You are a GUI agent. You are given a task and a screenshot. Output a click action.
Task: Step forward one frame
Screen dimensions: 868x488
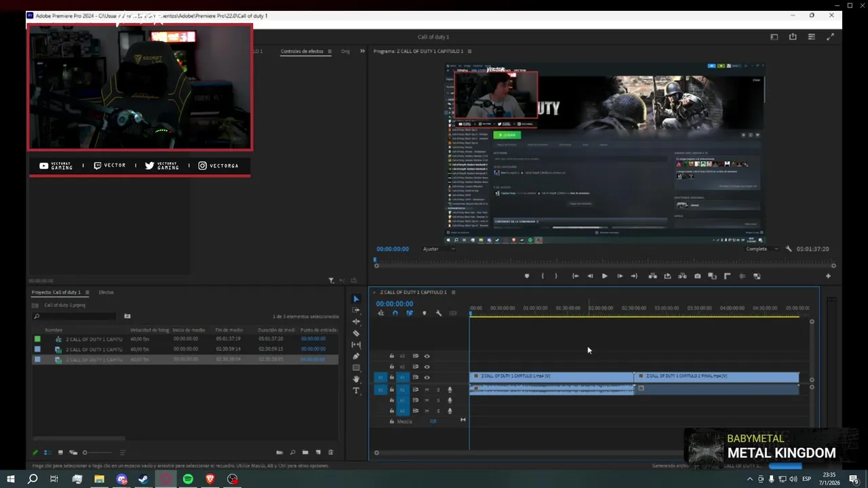(x=619, y=276)
